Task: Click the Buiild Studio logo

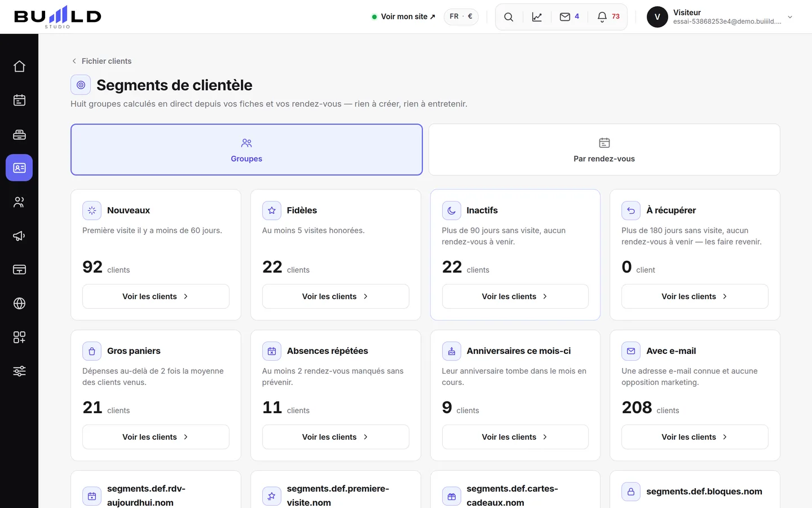Action: (x=58, y=17)
